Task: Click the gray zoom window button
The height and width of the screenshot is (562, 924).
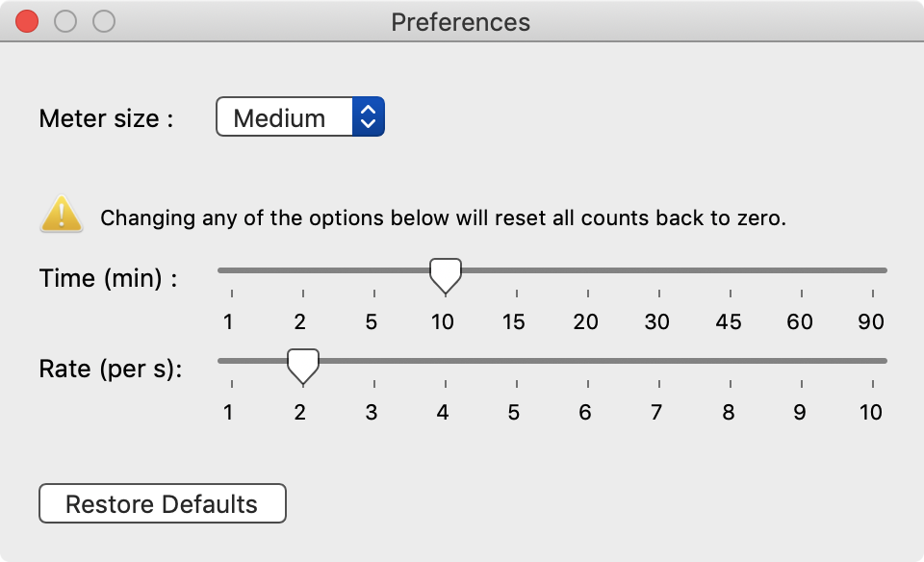Action: [103, 21]
